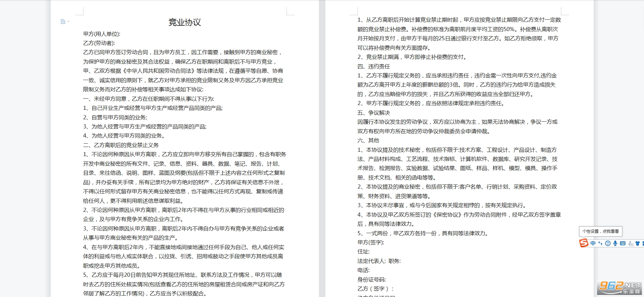Open the soft keyboard icon

point(623,243)
